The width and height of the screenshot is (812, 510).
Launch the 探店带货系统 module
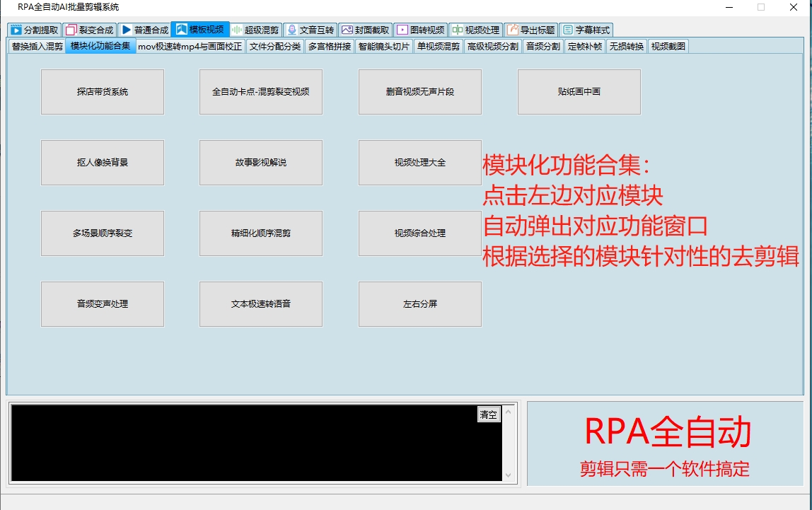coord(102,91)
